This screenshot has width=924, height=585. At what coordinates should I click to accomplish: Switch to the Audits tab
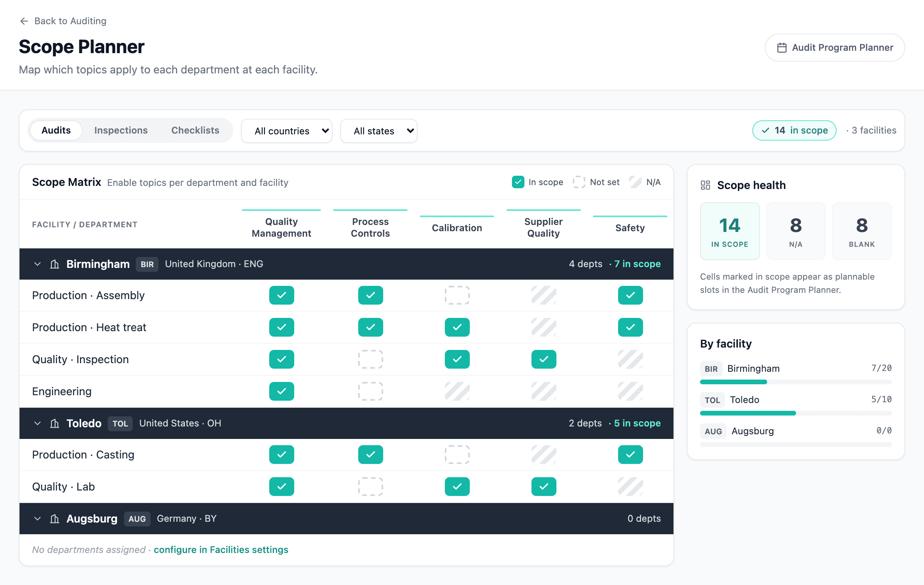pyautogui.click(x=56, y=130)
